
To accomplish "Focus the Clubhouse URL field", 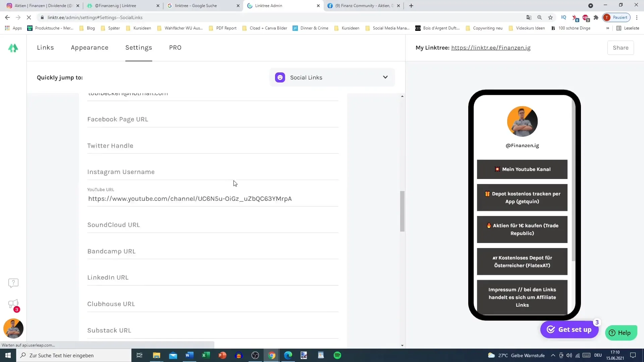I will [213, 304].
